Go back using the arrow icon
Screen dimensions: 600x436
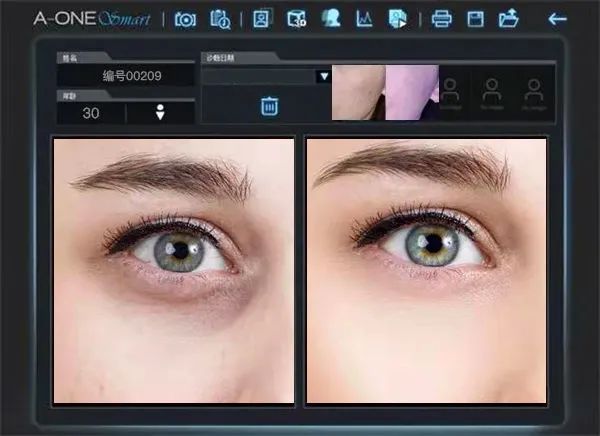pyautogui.click(x=558, y=19)
